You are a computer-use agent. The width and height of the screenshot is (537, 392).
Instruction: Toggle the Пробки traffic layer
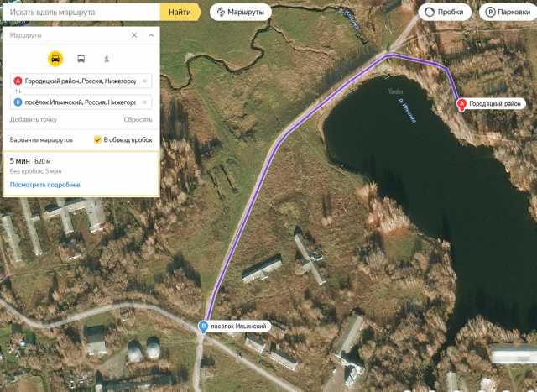click(445, 13)
